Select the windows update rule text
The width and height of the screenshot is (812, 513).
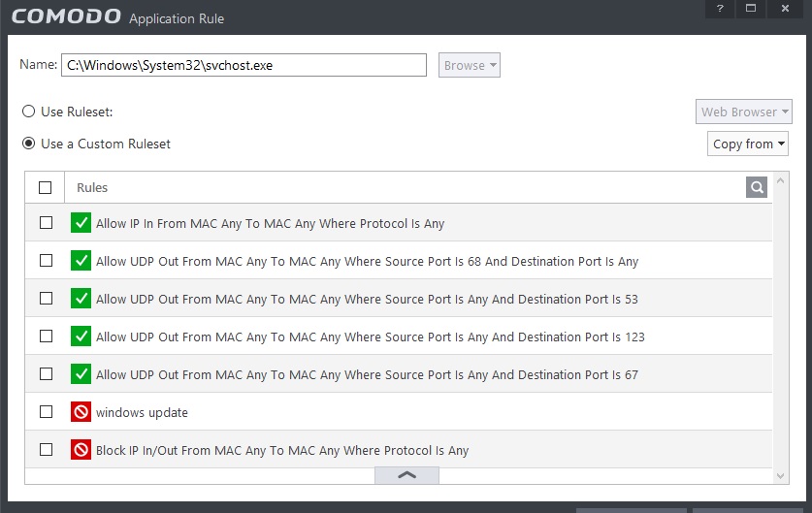[142, 412]
